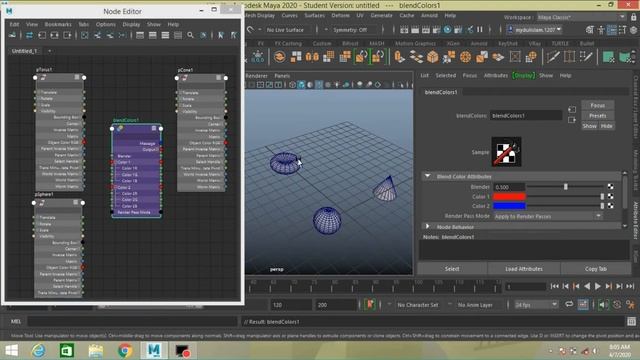Screen dimensions: 640x360
Task: Toggle the Modeling Toolkit icon in status line
Action: tap(590, 29)
